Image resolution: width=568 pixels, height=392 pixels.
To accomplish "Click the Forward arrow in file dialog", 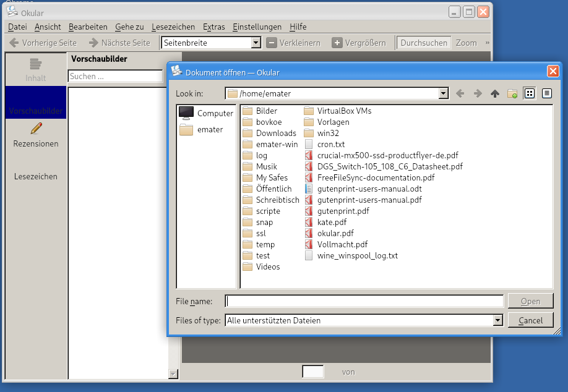I will (x=477, y=93).
